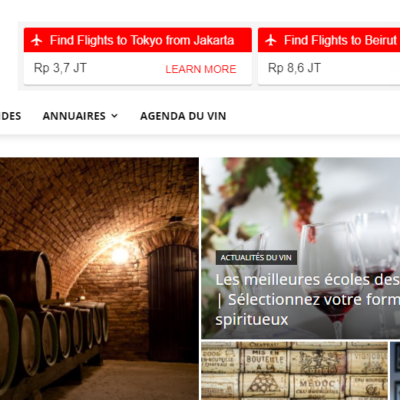The image size is (400, 400).
Task: Click the LEARN MORE link
Action: [x=201, y=69]
